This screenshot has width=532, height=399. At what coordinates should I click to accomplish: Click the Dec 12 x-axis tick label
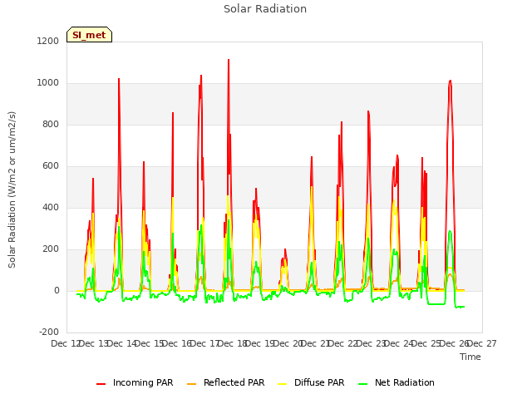coord(66,343)
